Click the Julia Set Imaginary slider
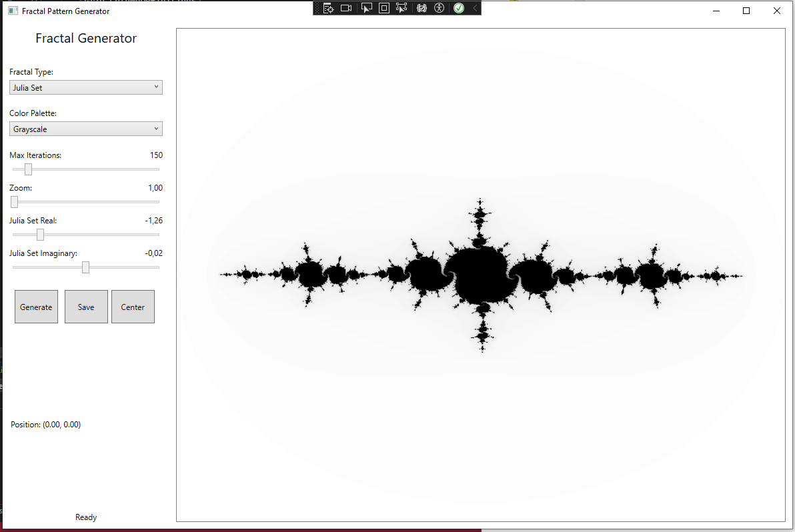This screenshot has width=795, height=532. (x=85, y=267)
